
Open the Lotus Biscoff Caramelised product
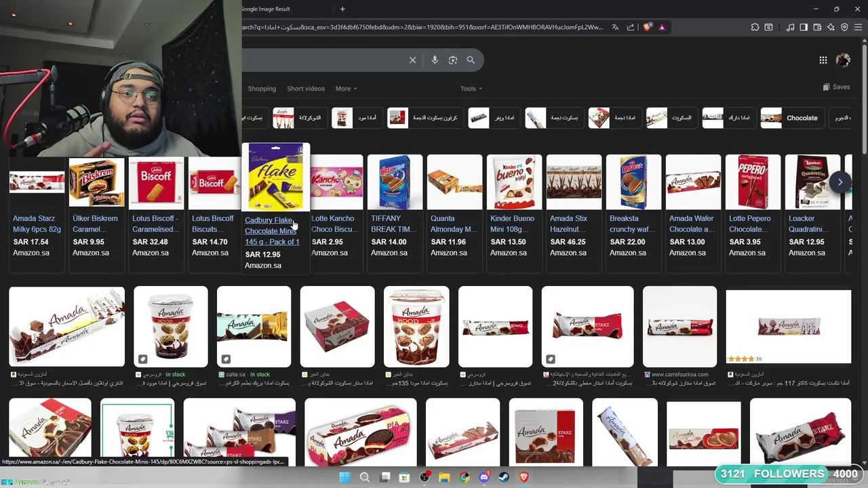click(x=156, y=224)
